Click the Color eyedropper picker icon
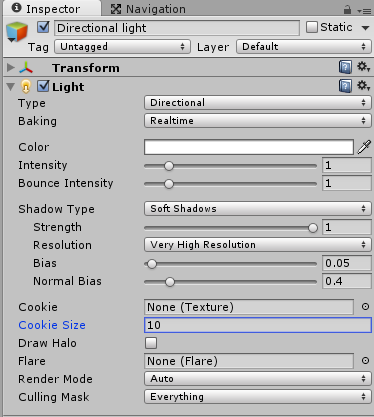Screen dimensions: 374x417 364,147
